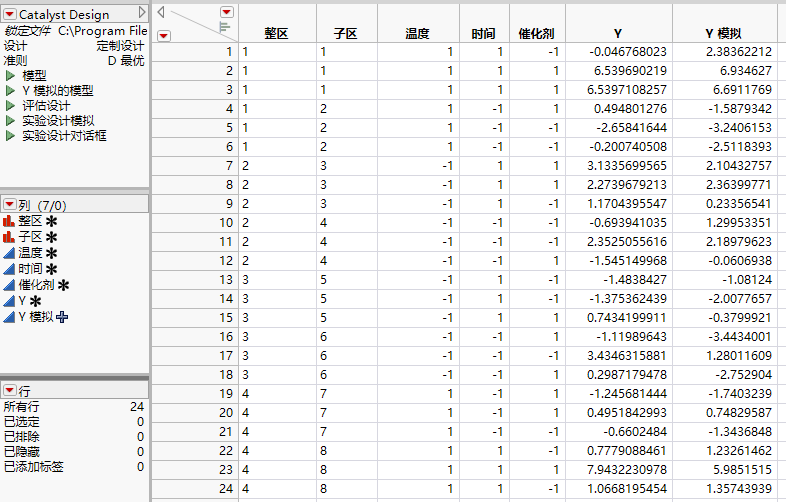
Task: Select row number 24
Action: 226,488
